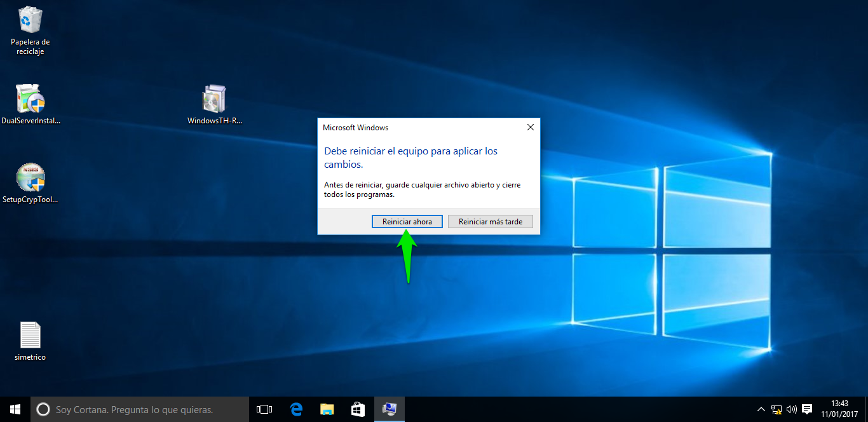
Task: Select the Papelera de reciclaje icon
Action: click(x=30, y=31)
